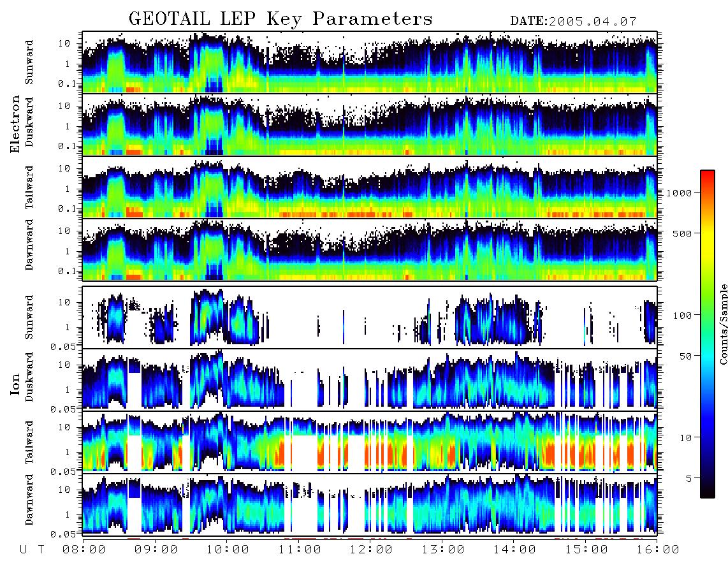Click the 11:00 time axis label
The image size is (728, 561).
tap(300, 550)
